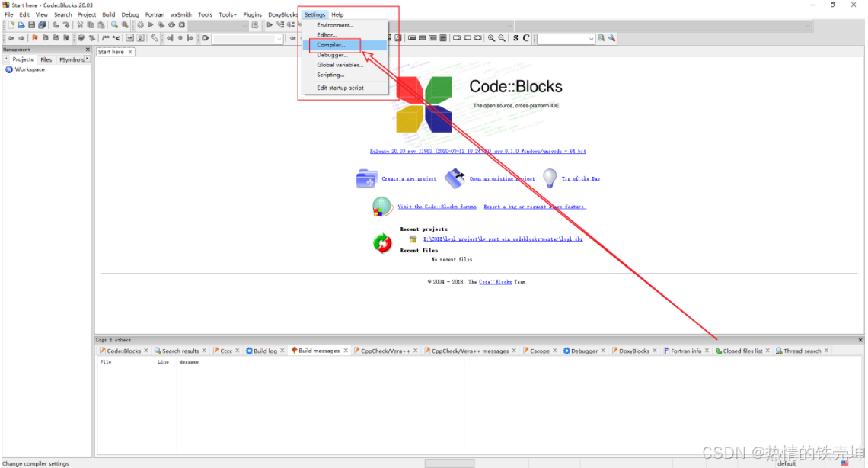Select the Compile icon on the toolbar
The image size is (868, 468).
[x=139, y=24]
